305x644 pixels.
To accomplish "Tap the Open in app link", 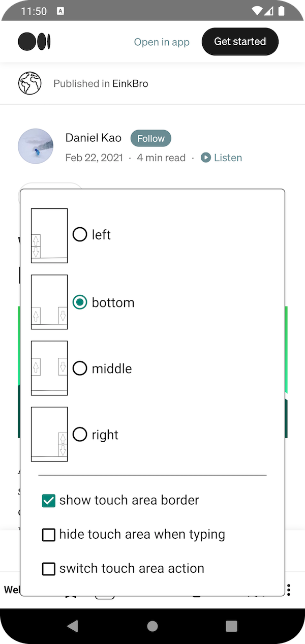I will (162, 42).
